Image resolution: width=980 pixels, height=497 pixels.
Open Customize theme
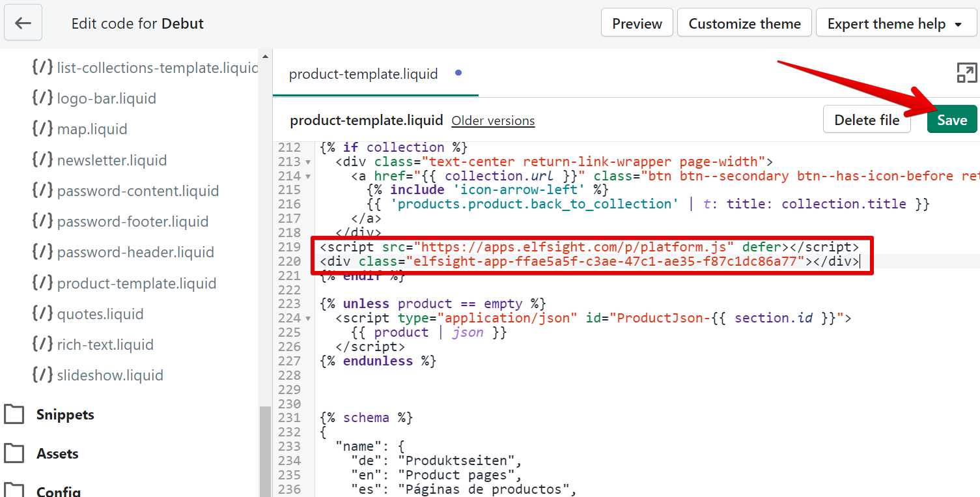(x=744, y=23)
